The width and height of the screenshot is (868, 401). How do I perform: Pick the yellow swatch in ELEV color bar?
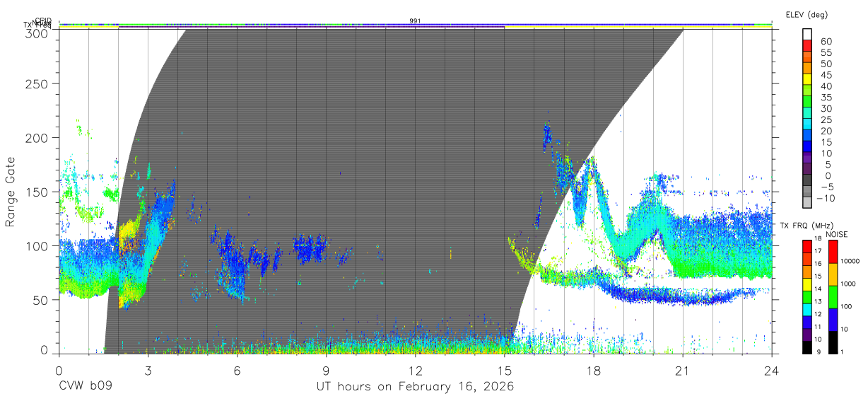click(807, 79)
